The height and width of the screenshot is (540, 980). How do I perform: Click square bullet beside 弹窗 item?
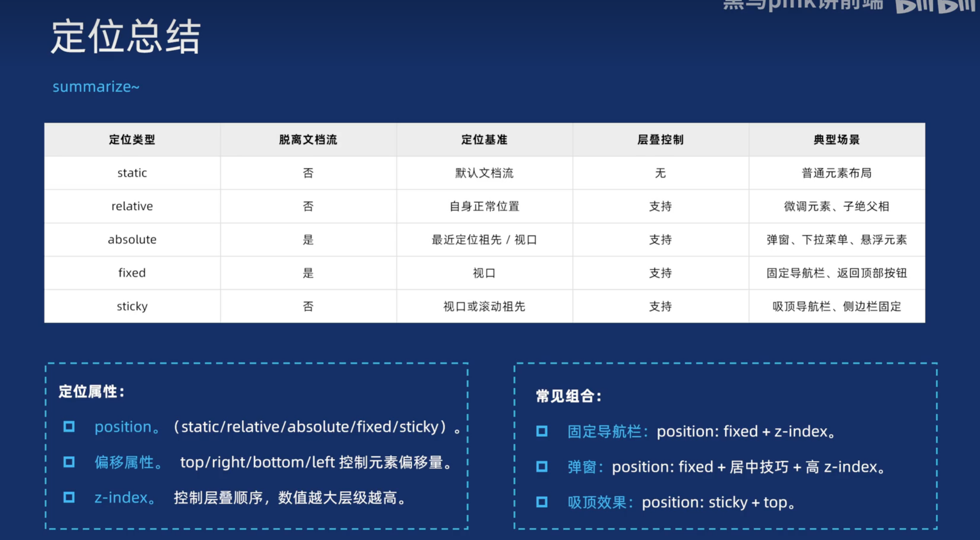tap(542, 467)
